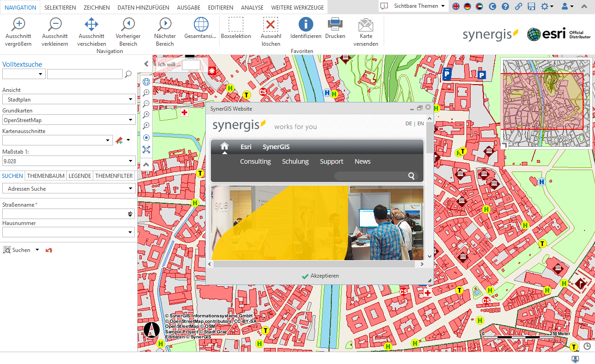Select the Karte versenden tool
This screenshot has width=595, height=364.
(365, 28)
